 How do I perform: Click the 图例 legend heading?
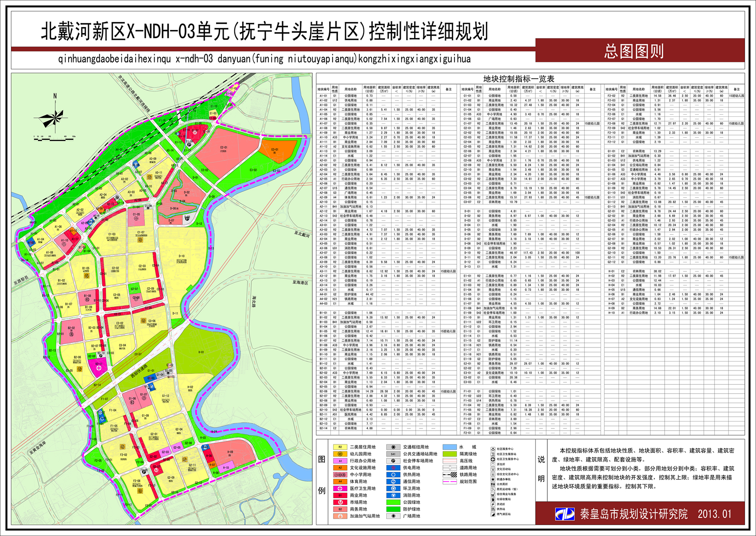[322, 474]
